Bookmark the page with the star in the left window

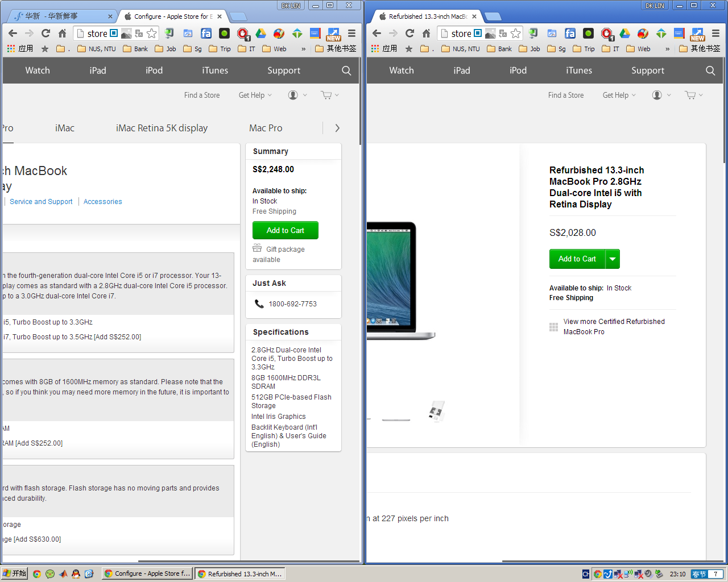pos(151,33)
